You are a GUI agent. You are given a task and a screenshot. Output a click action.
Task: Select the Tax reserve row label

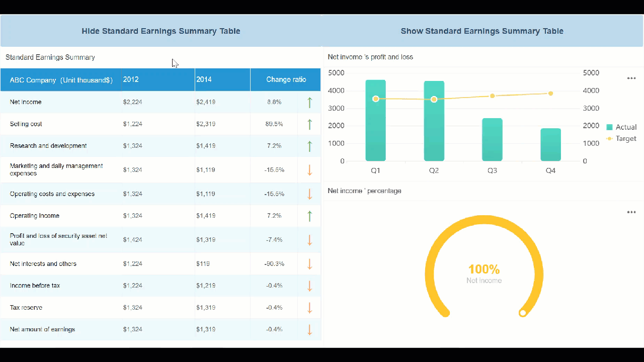click(26, 308)
